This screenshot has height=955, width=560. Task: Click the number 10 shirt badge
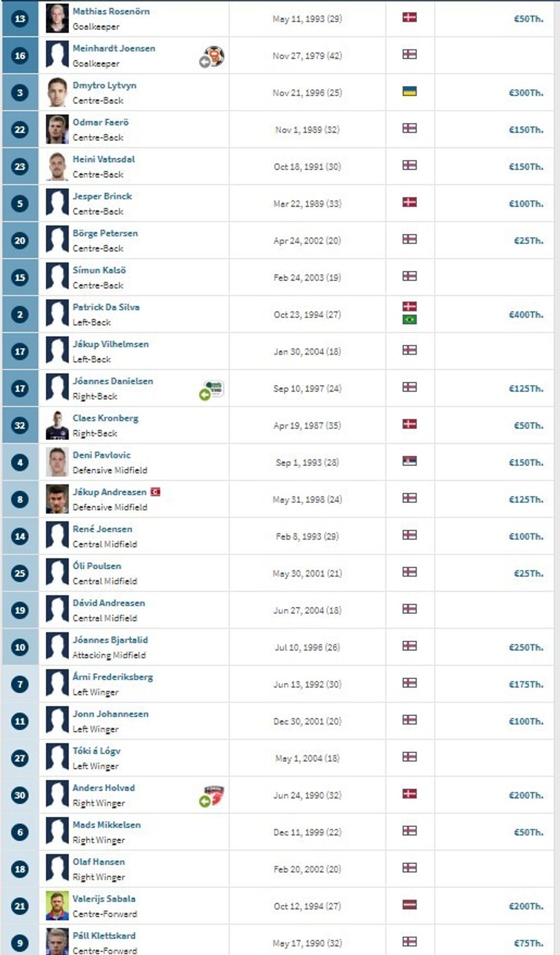point(20,648)
